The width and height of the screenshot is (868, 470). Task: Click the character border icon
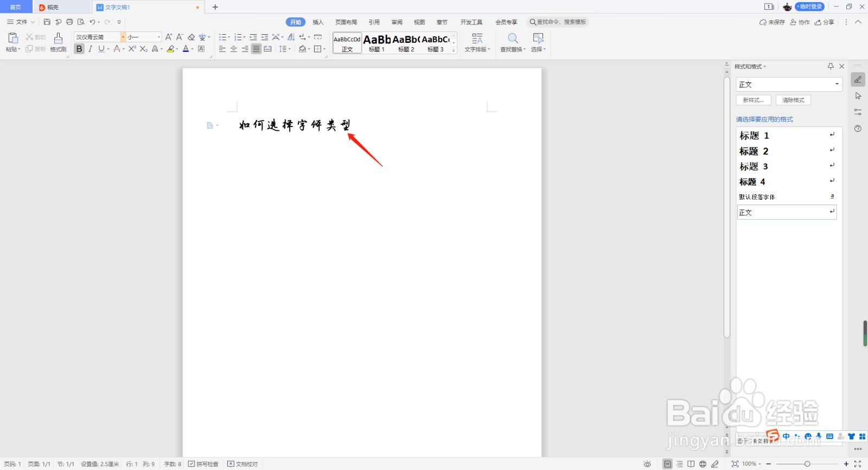point(201,49)
